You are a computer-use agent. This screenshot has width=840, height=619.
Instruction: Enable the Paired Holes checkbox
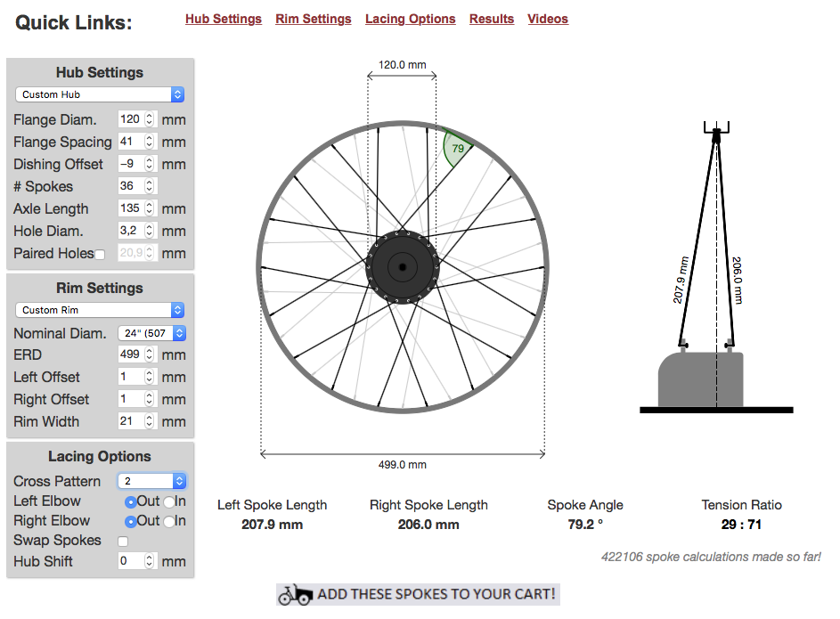click(x=100, y=255)
